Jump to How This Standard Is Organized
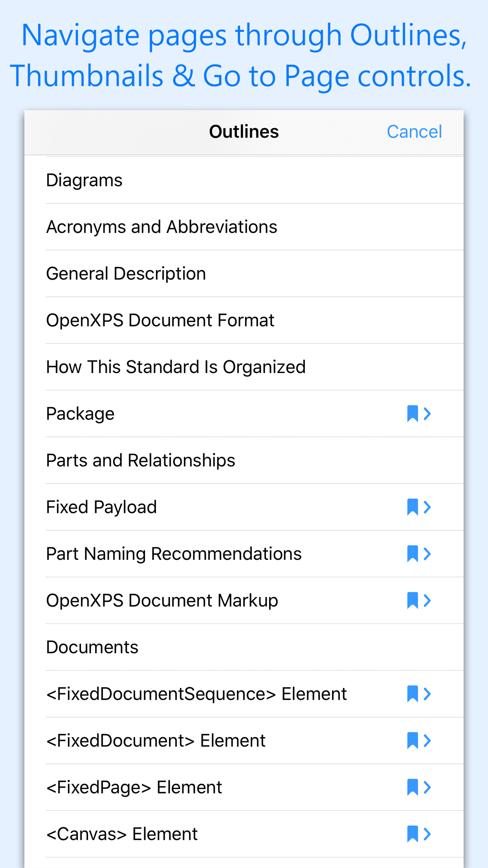Image resolution: width=488 pixels, height=868 pixels. pos(176,367)
